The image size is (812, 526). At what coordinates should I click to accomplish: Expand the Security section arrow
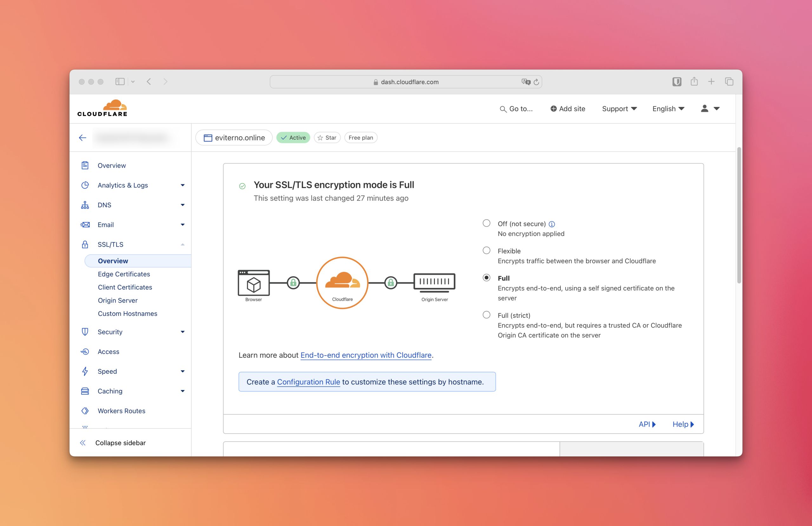(182, 332)
